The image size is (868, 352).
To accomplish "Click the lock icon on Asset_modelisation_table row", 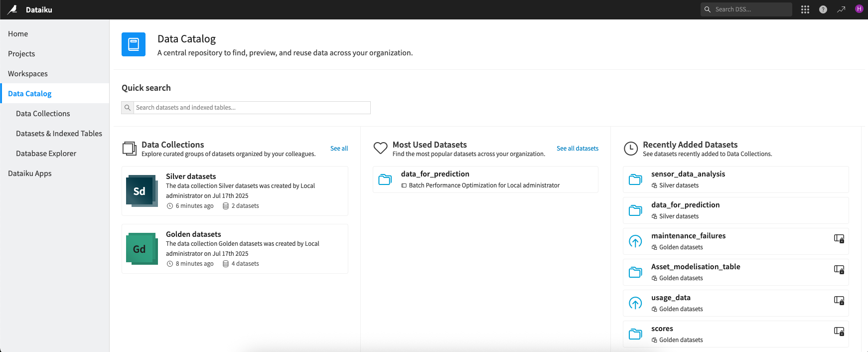I will pos(839,270).
